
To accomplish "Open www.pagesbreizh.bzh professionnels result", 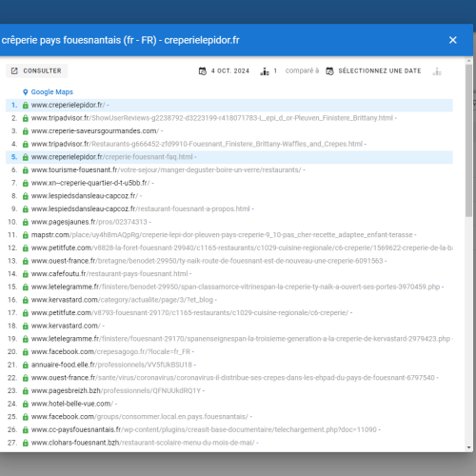I will click(116, 391).
